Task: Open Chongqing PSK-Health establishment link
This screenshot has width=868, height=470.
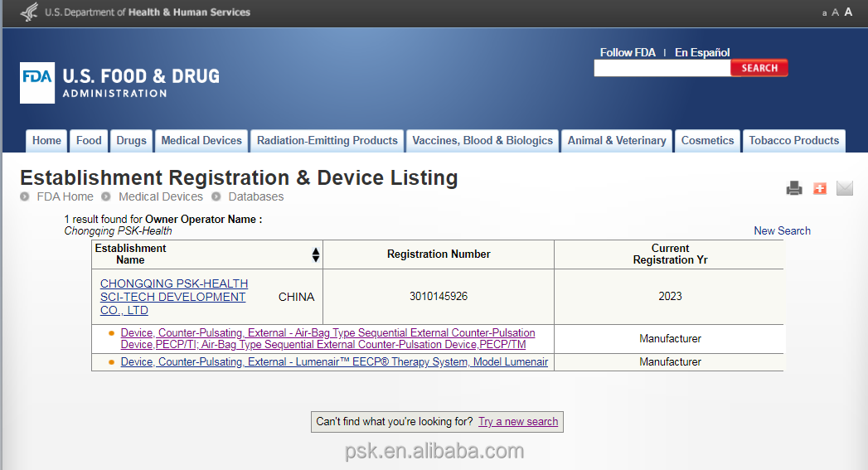Action: click(x=173, y=297)
